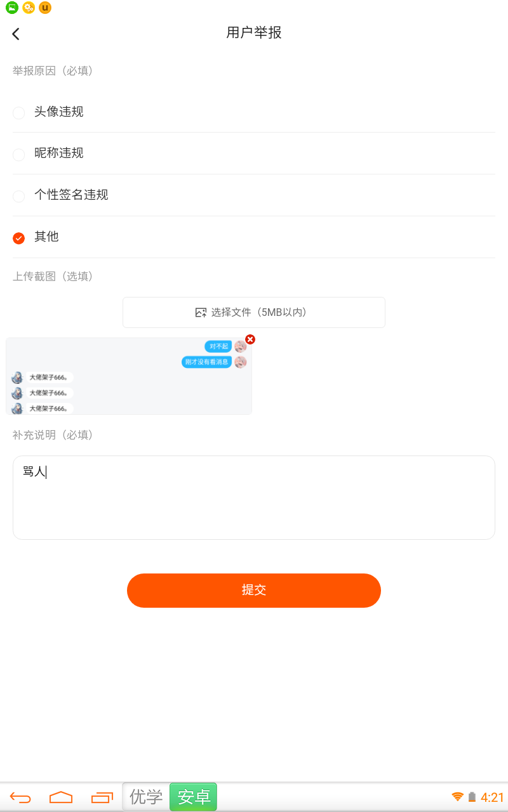Select the 头像违规 radio option
Screen dimensions: 508x812
tap(19, 113)
